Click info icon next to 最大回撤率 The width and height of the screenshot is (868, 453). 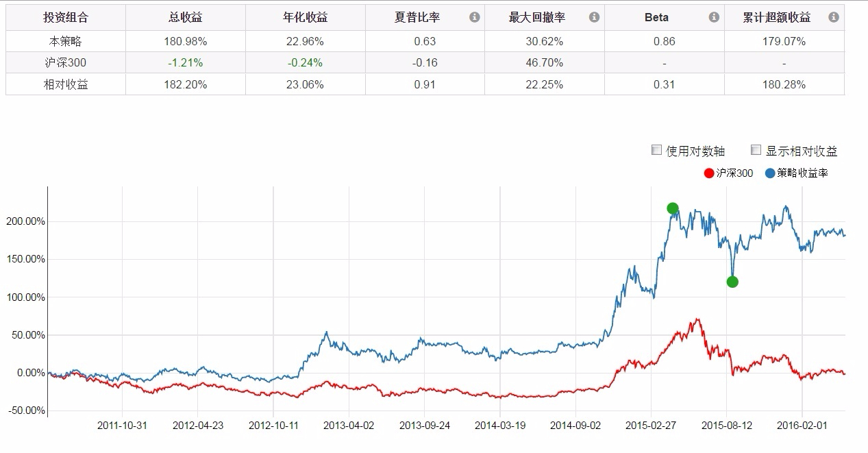pyautogui.click(x=594, y=17)
